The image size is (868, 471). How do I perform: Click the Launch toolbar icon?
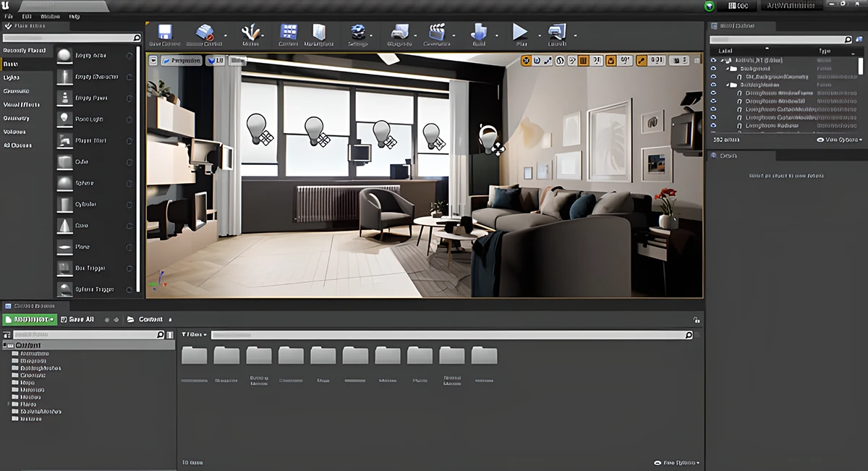point(557,34)
